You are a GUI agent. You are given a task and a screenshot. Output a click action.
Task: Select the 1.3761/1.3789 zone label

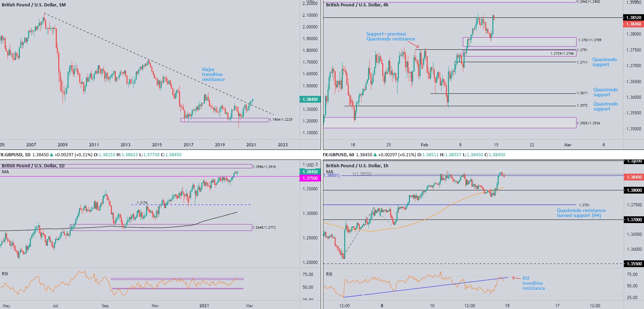pos(590,40)
